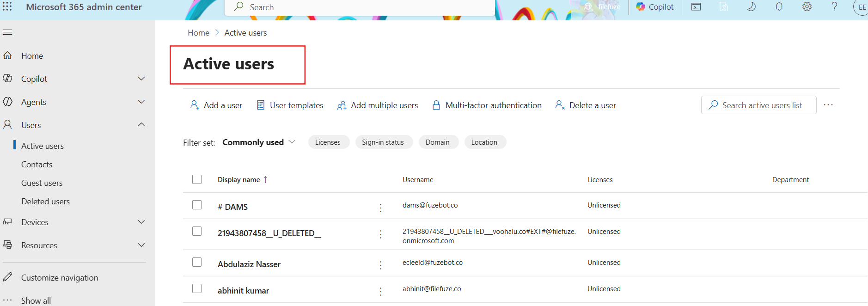868x306 pixels.
Task: Click Add a user
Action: (x=216, y=105)
